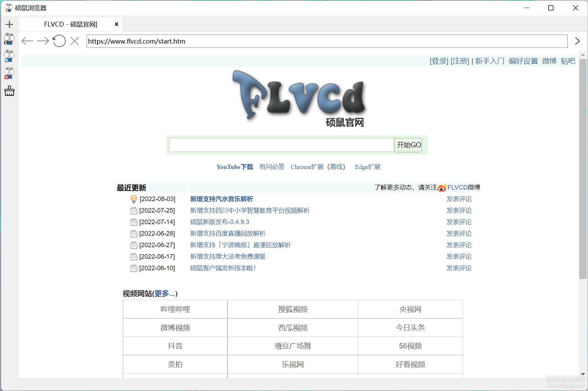Close the FLVCD tab

pyautogui.click(x=116, y=24)
